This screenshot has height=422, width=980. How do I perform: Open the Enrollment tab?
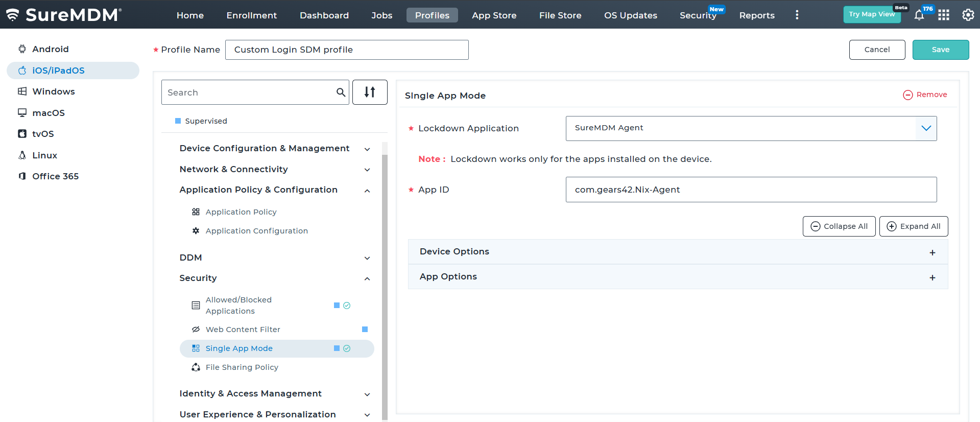pyautogui.click(x=252, y=15)
